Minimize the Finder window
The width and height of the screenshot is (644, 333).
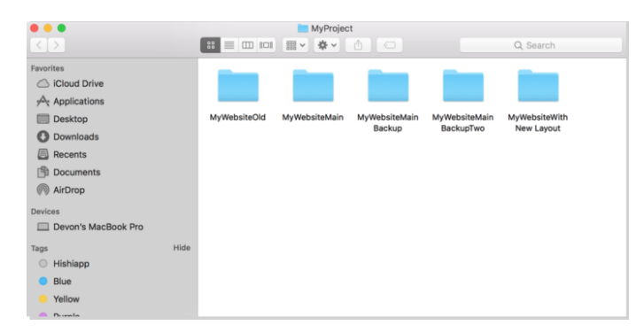48,28
